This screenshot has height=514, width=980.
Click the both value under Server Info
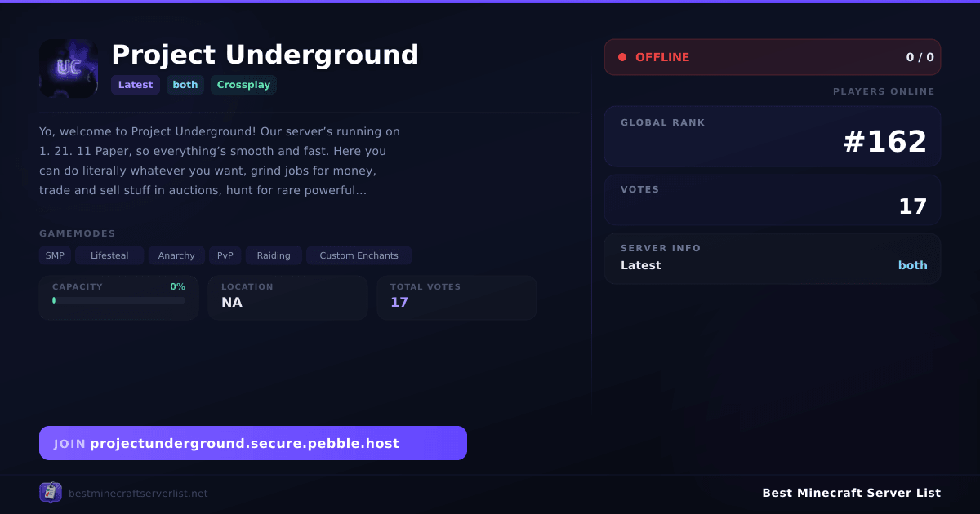pos(913,265)
